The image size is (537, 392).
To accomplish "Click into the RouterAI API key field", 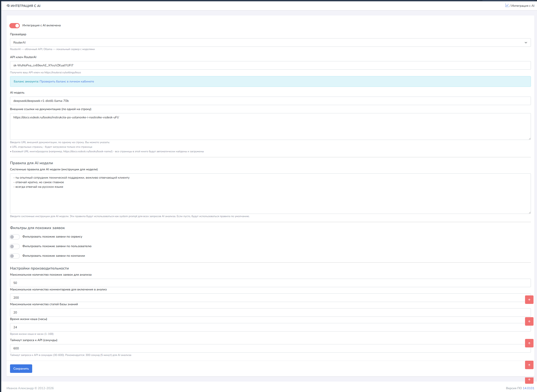I will click(270, 65).
